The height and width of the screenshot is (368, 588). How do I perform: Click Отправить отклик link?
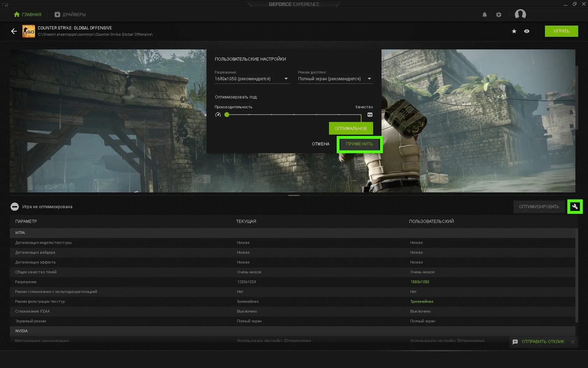[x=543, y=342]
